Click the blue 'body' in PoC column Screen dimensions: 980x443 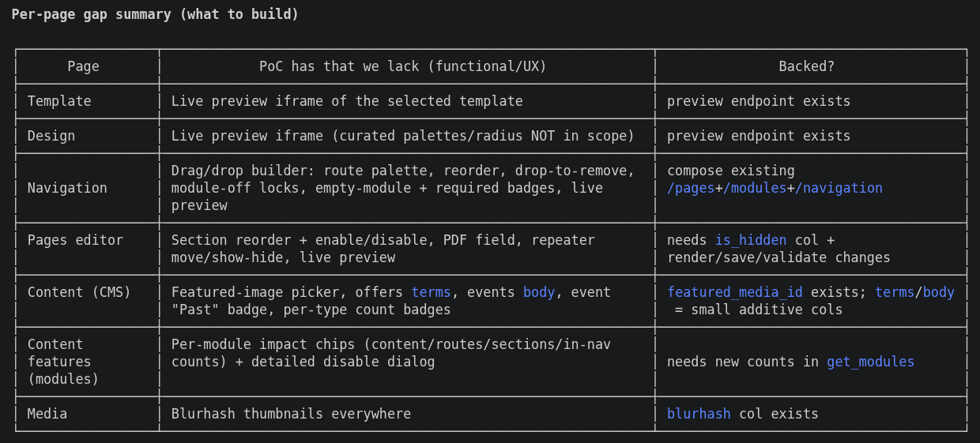[539, 292]
